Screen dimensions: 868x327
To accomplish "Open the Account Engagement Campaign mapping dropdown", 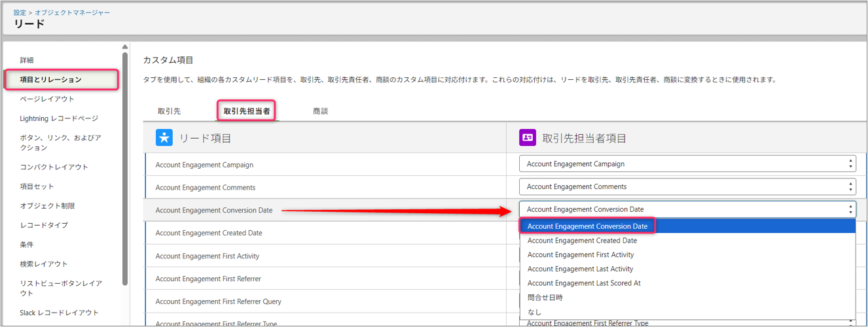I will [x=687, y=164].
